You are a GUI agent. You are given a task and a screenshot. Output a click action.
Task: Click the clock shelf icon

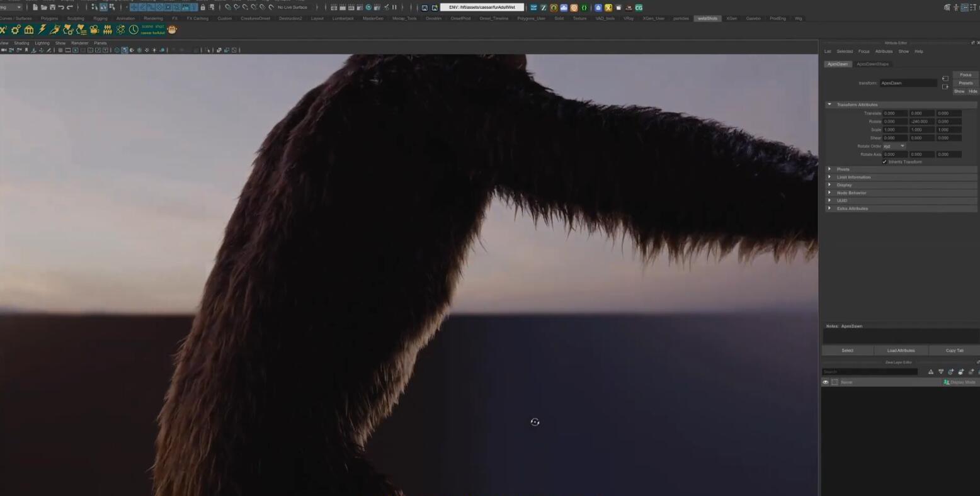(134, 30)
